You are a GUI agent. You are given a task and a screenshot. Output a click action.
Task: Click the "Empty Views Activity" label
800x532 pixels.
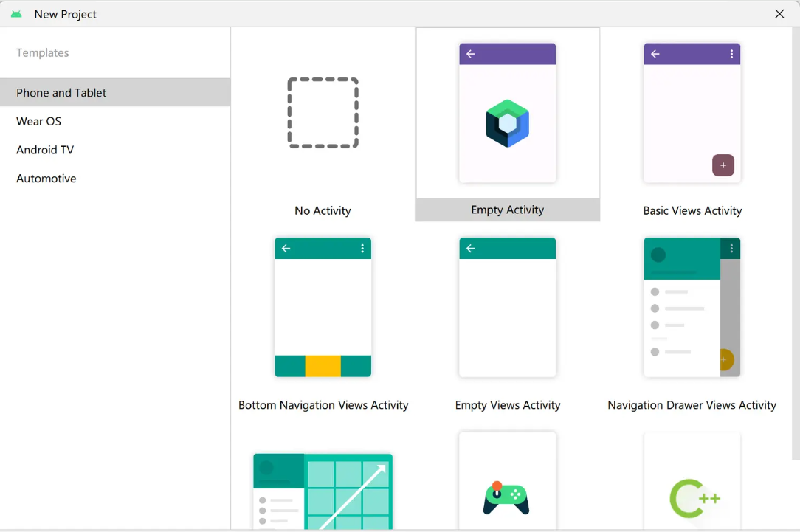(508, 405)
